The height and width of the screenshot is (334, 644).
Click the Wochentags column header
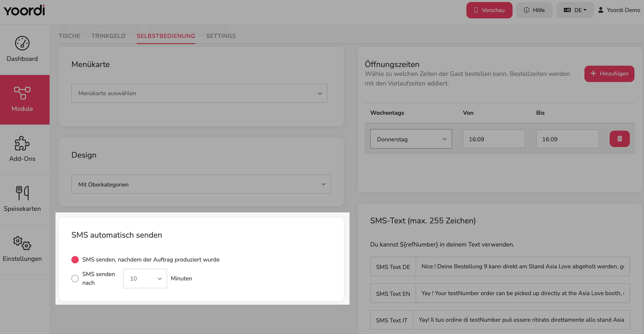click(387, 113)
